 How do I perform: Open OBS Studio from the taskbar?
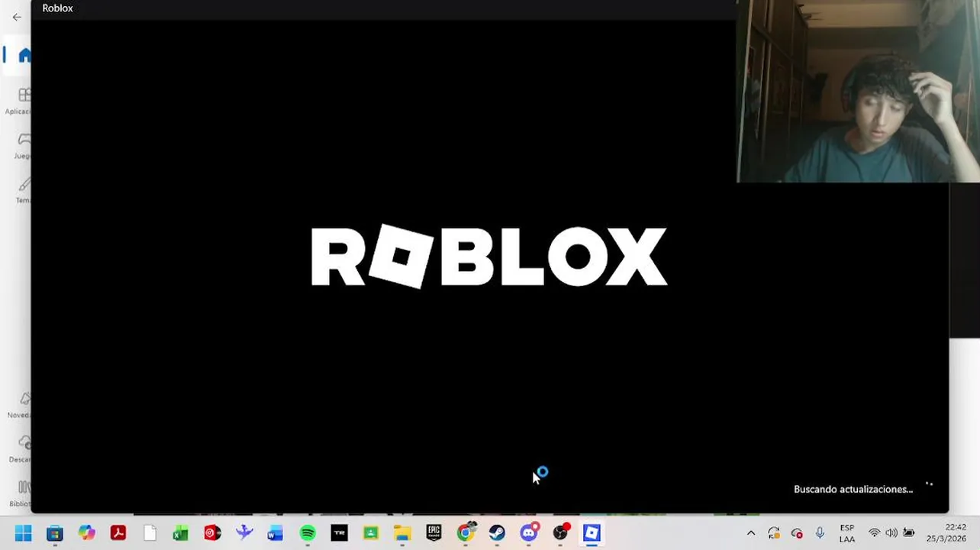pyautogui.click(x=561, y=533)
